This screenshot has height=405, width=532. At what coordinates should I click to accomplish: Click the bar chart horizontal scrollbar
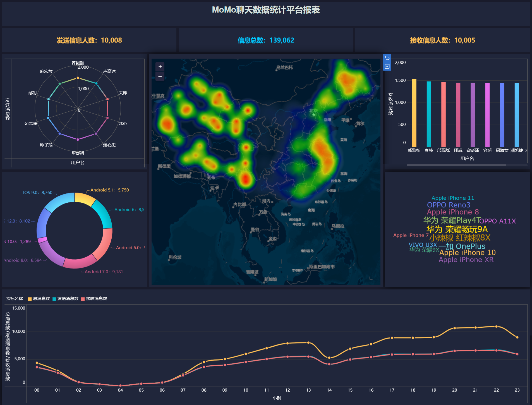(x=456, y=165)
